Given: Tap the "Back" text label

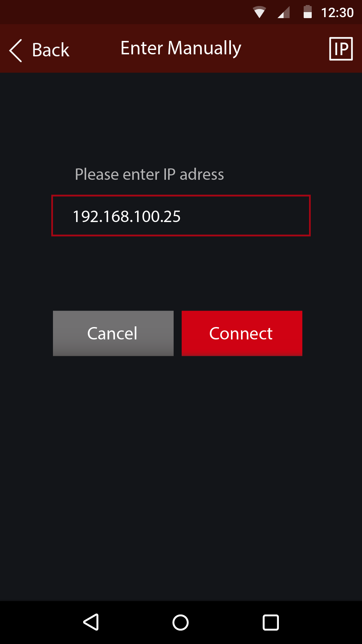Looking at the screenshot, I should coord(51,50).
